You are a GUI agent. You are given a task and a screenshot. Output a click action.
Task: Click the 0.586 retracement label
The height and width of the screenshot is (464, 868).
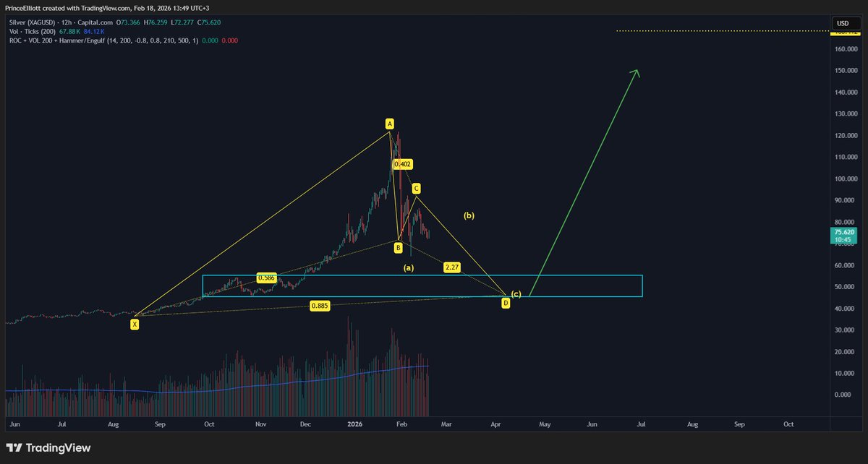[x=267, y=277]
